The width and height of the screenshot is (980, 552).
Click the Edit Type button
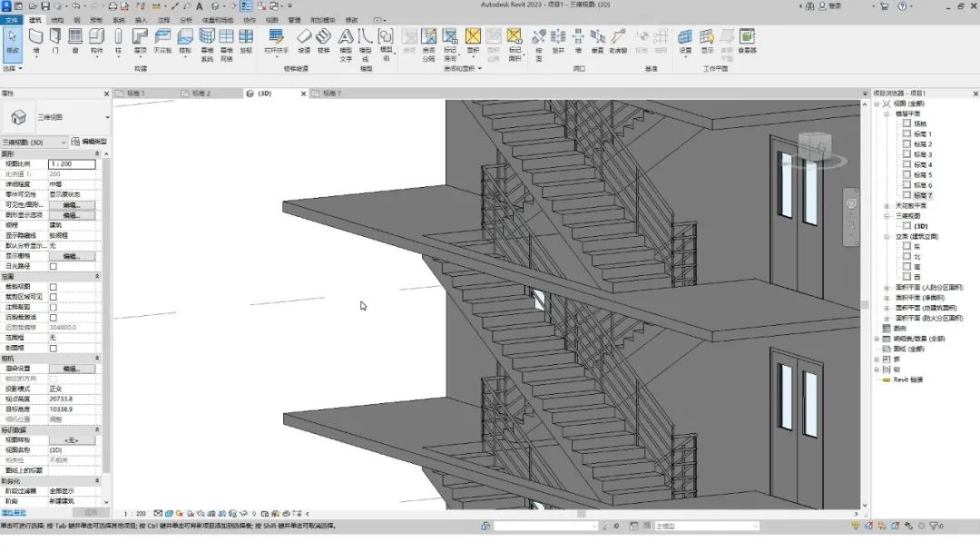89,142
